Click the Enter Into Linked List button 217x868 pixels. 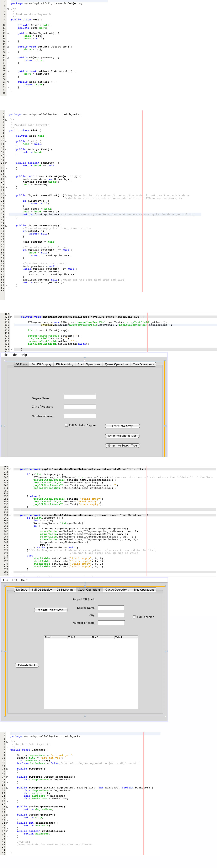(x=122, y=436)
